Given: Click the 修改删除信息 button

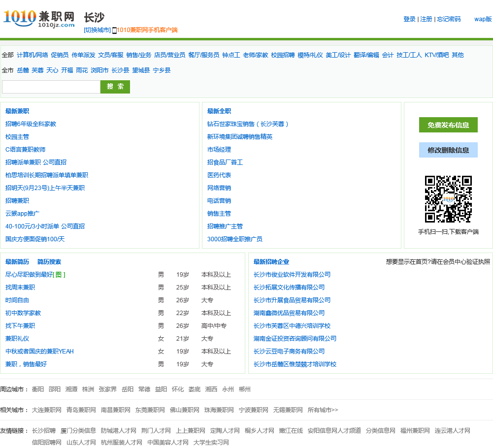Looking at the screenshot, I should coord(448,150).
